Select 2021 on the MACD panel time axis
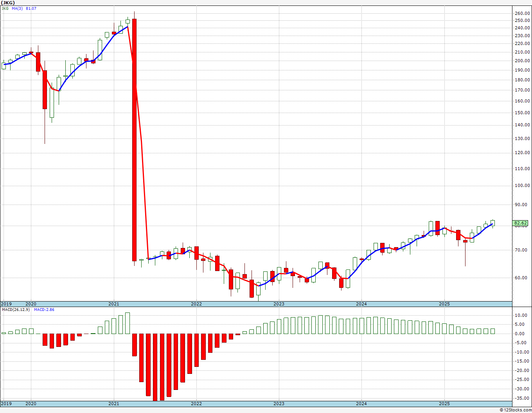Image resolution: width=532 pixels, height=413 pixels. 114,404
